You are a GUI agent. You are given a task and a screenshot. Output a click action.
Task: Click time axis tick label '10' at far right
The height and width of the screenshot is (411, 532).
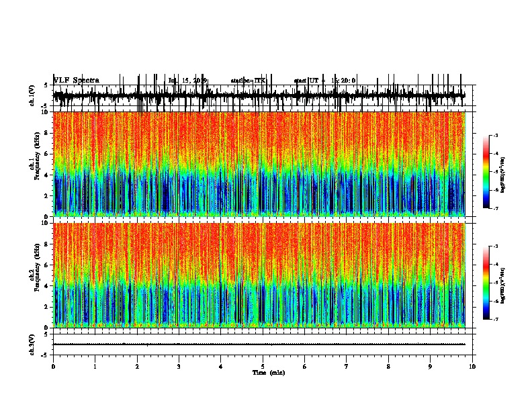tap(472, 367)
